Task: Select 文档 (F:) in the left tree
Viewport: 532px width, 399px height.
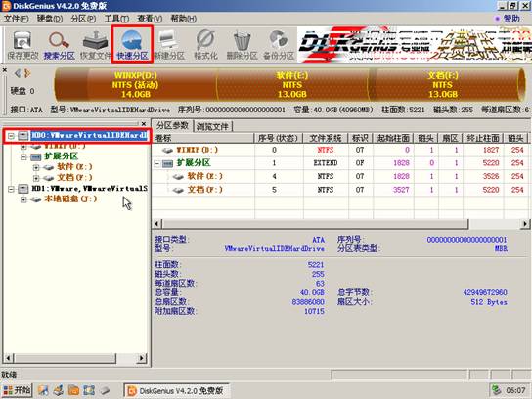Action: 74,177
